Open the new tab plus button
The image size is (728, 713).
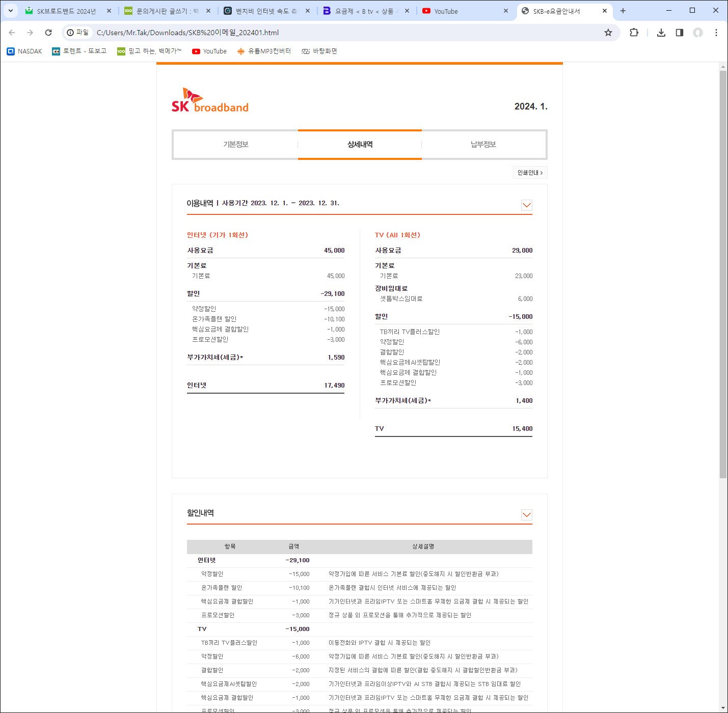[623, 11]
